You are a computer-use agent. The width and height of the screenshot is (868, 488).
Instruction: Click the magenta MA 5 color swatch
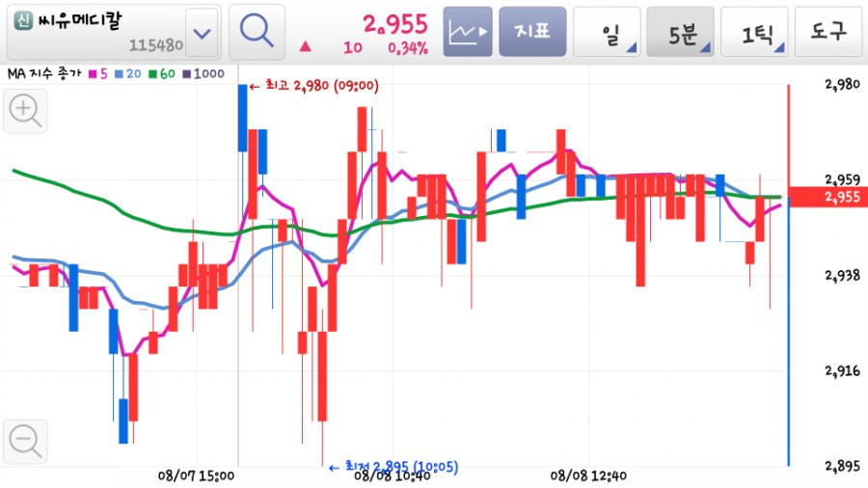tap(93, 74)
